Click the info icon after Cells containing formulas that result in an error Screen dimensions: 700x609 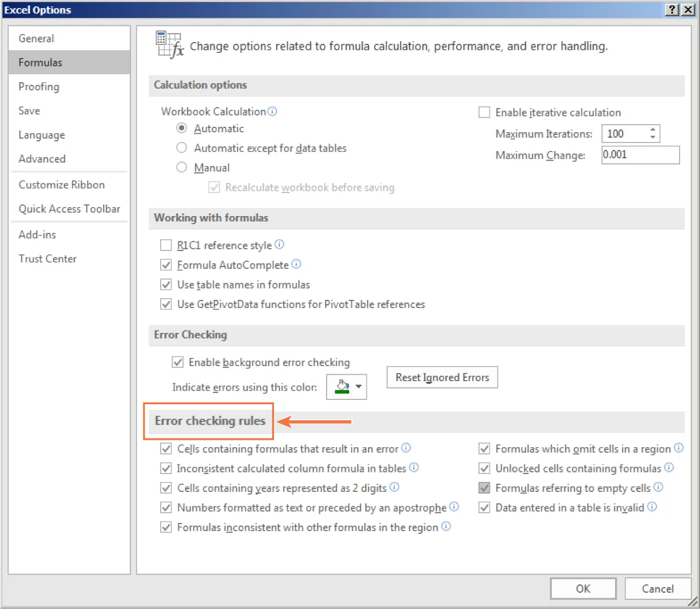point(406,448)
